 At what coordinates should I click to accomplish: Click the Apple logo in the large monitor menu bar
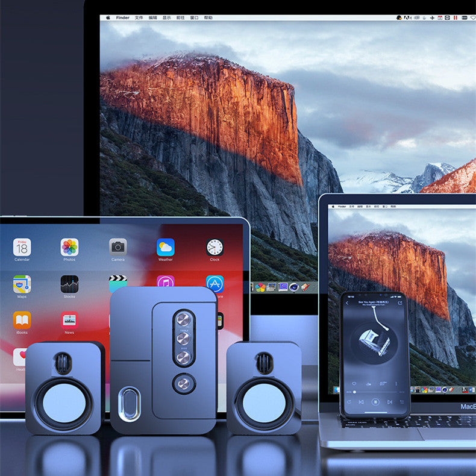(x=108, y=18)
